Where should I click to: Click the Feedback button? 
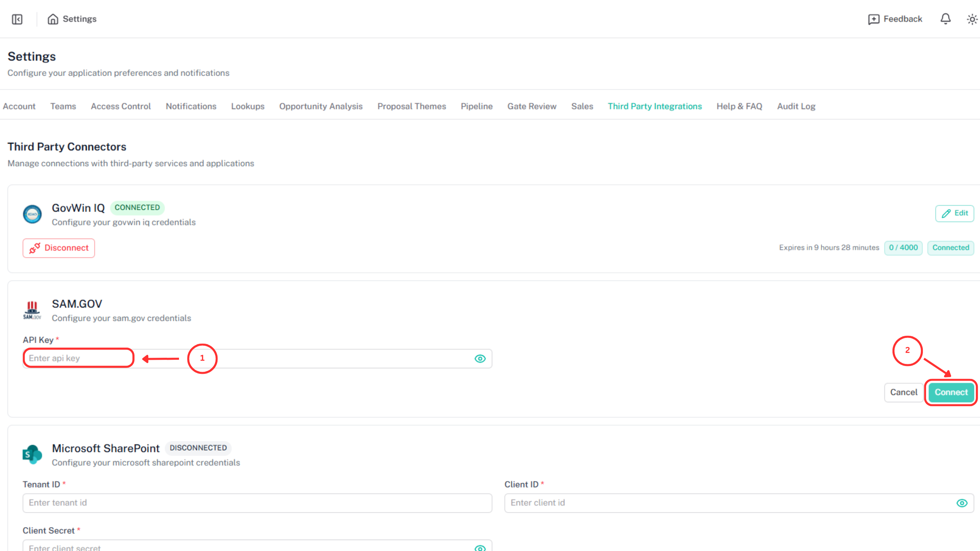pos(895,19)
